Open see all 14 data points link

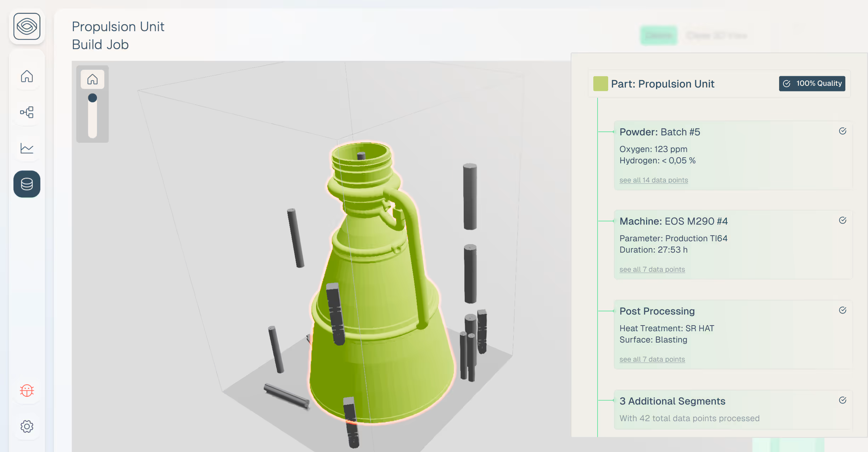[x=653, y=180]
